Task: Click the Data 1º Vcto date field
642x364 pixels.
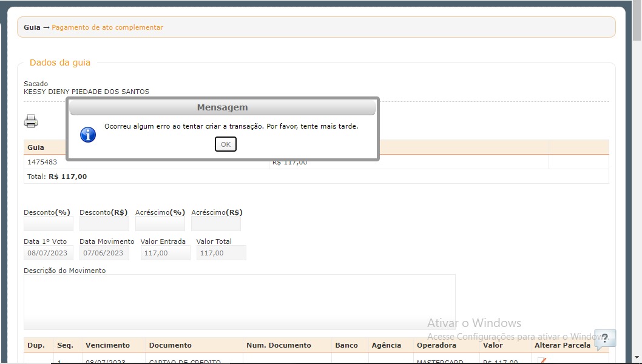Action: click(49, 253)
